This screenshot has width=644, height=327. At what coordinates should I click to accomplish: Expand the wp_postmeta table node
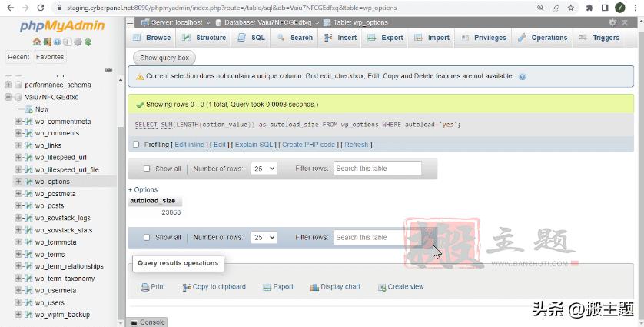pyautogui.click(x=18, y=194)
